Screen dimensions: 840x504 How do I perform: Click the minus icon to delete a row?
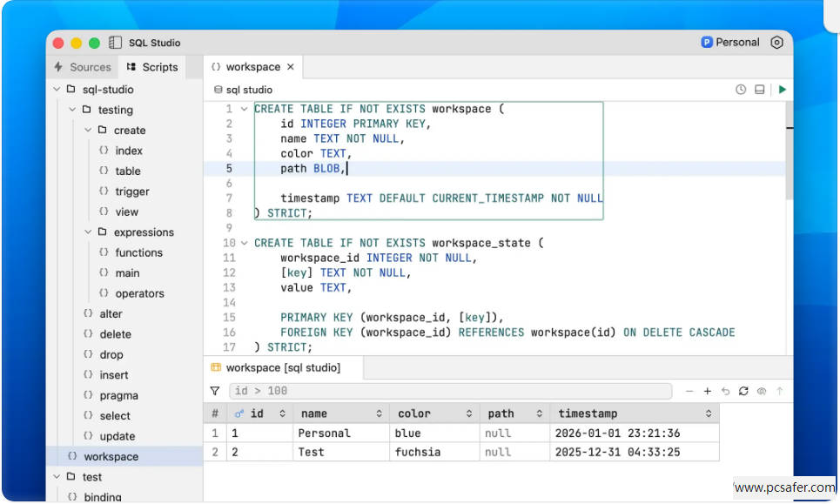(x=690, y=392)
